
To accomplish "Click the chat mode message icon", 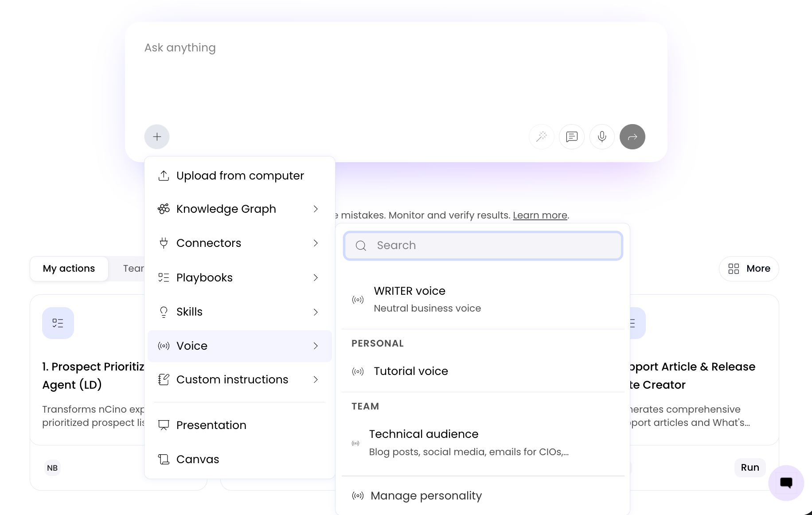I will point(572,137).
